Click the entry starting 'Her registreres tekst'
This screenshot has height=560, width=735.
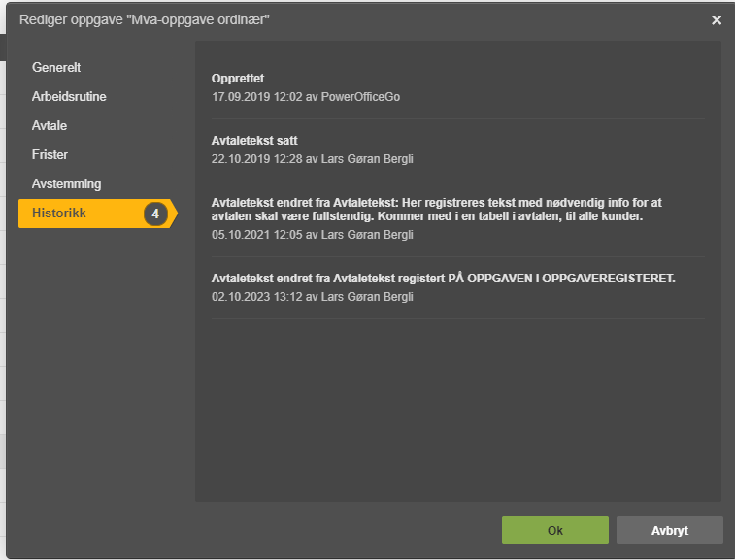click(436, 210)
